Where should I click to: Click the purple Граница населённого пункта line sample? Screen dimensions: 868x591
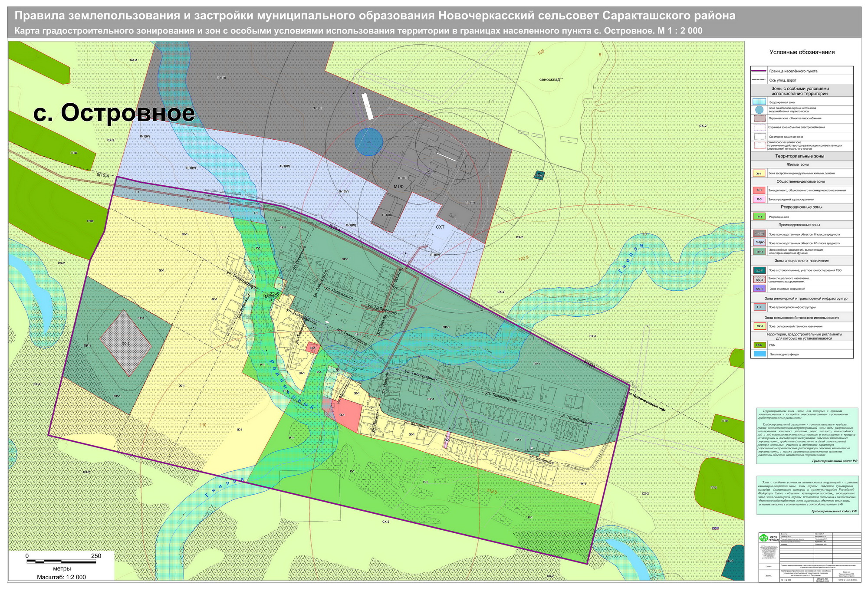coord(759,71)
